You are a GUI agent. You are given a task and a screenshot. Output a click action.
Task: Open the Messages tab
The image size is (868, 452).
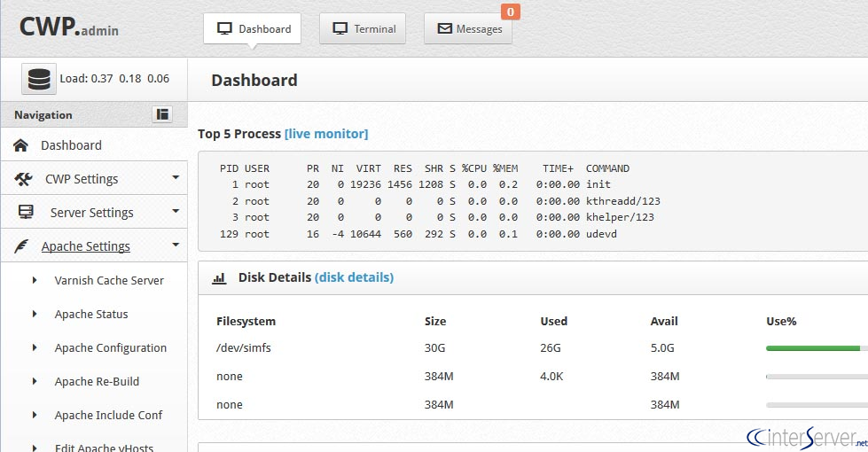click(468, 28)
